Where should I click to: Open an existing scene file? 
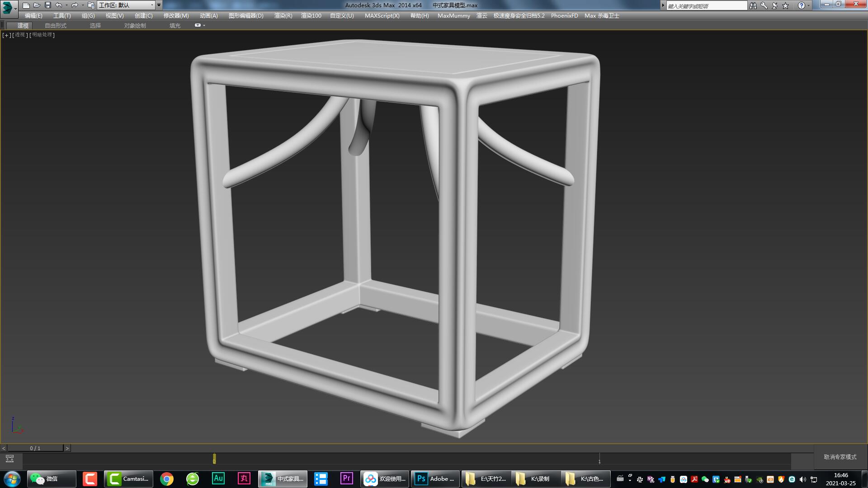(x=37, y=5)
